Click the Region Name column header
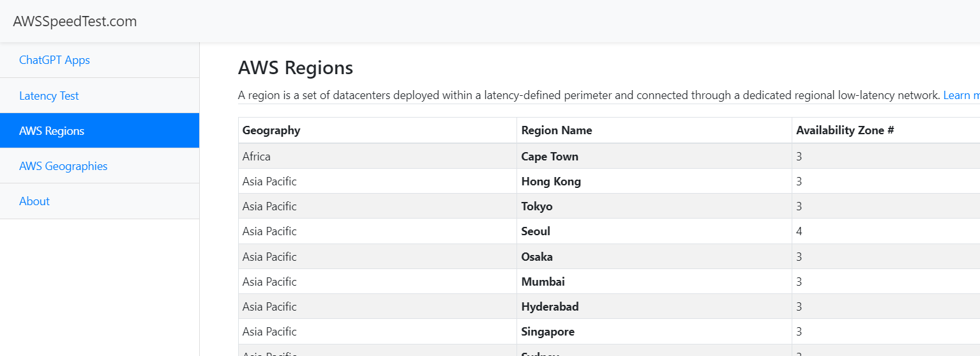The image size is (980, 356). (557, 130)
